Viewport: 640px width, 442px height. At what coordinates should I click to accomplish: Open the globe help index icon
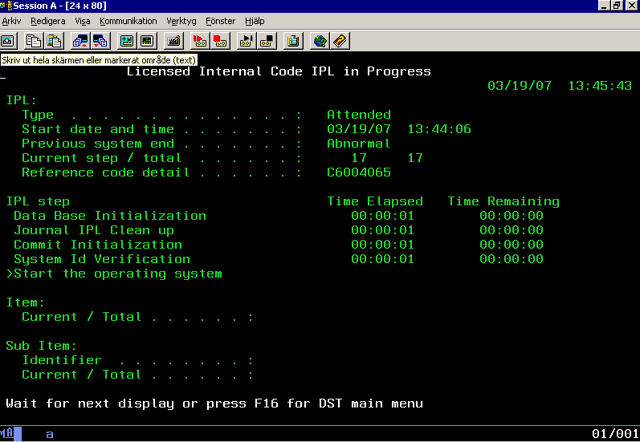tap(320, 41)
